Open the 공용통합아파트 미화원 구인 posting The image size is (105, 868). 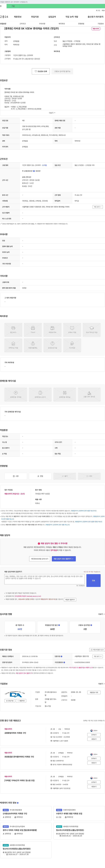click(x=15, y=733)
